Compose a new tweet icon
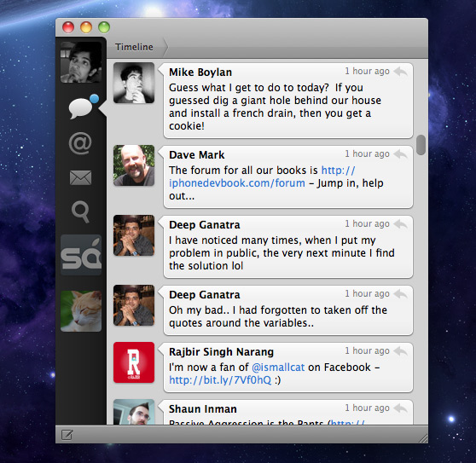 pos(67,435)
